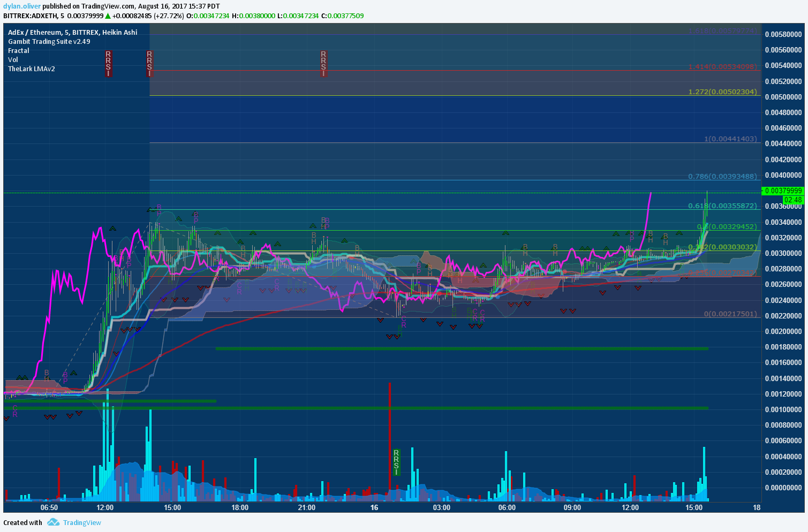Select the 0.786(0.00393488) Fibonacci label
Viewport: 808px width, 532px height.
pos(723,176)
